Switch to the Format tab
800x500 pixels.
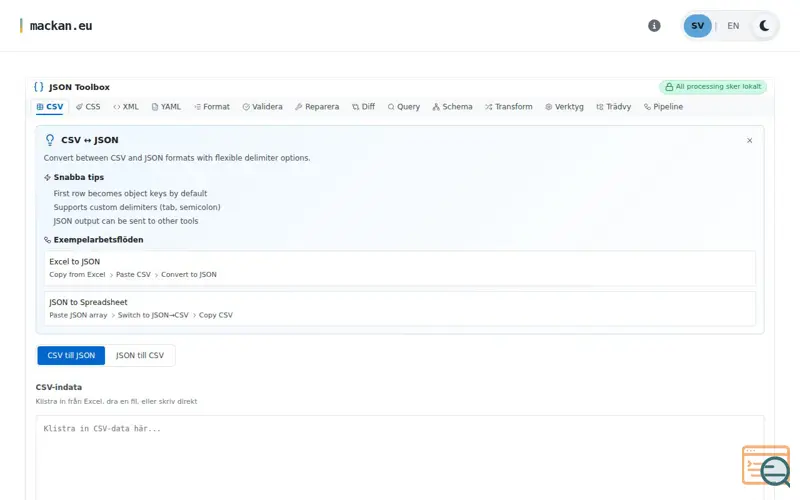pyautogui.click(x=212, y=107)
